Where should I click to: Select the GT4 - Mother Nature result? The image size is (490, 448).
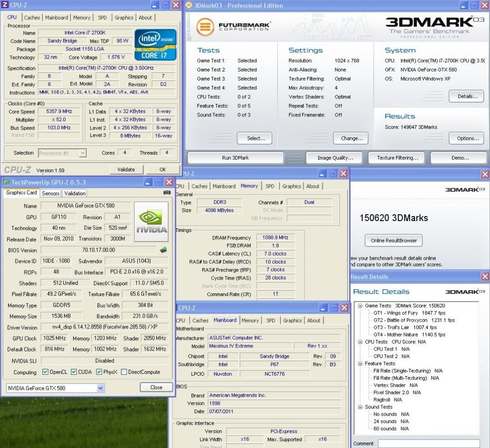click(410, 334)
